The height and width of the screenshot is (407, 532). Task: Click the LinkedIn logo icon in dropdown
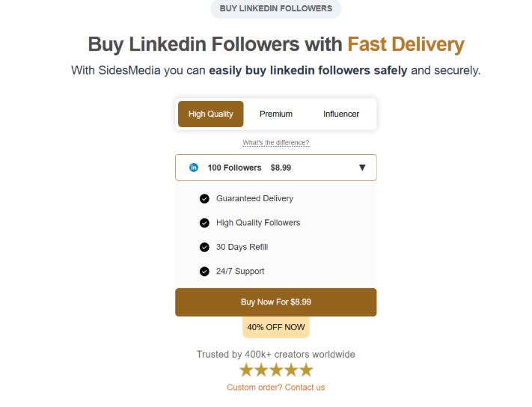tap(194, 168)
